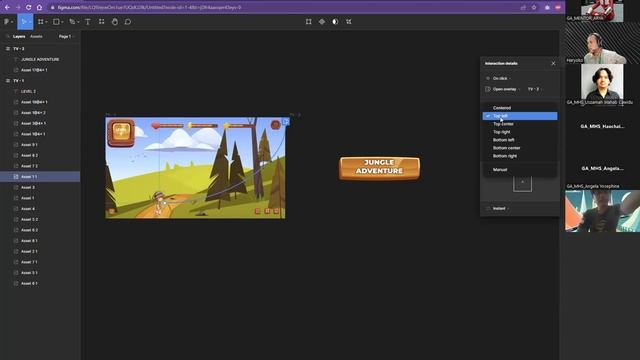
Task: Choose Top left overlay position
Action: tap(520, 116)
